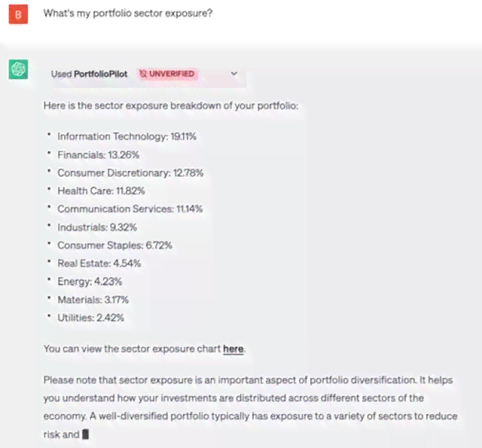The image size is (482, 448).
Task: Expand the Used PortfolioPilot chevron
Action: [x=234, y=74]
